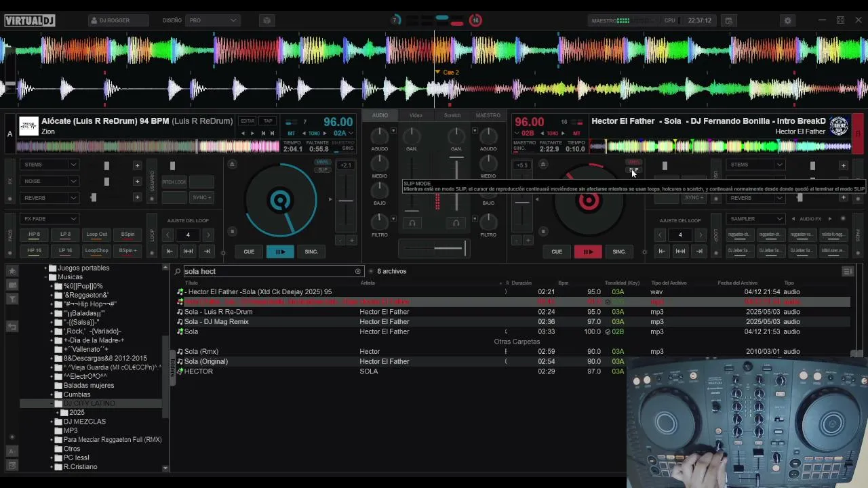
Task: Open VirtualDJ settings gear
Action: (787, 20)
